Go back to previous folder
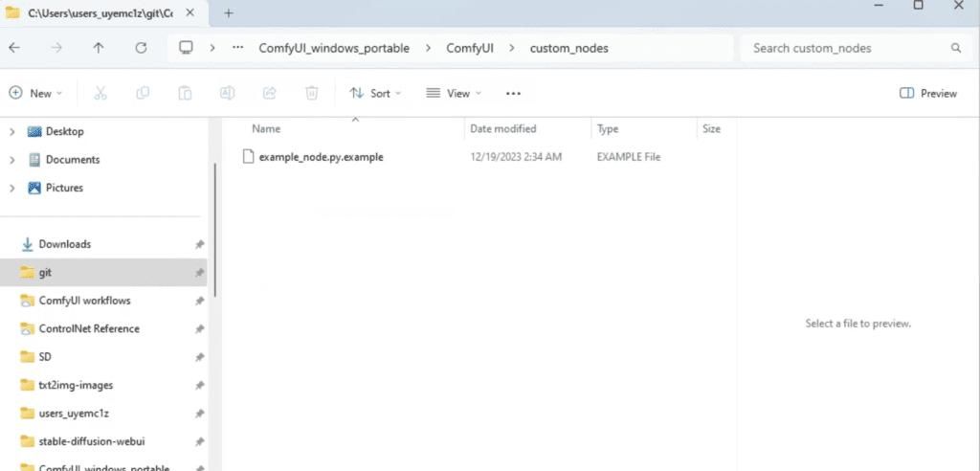This screenshot has width=980, height=471. coord(13,48)
